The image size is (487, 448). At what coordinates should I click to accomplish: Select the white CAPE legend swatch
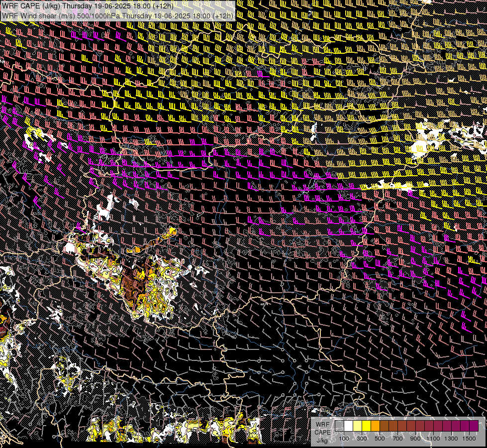[349, 426]
